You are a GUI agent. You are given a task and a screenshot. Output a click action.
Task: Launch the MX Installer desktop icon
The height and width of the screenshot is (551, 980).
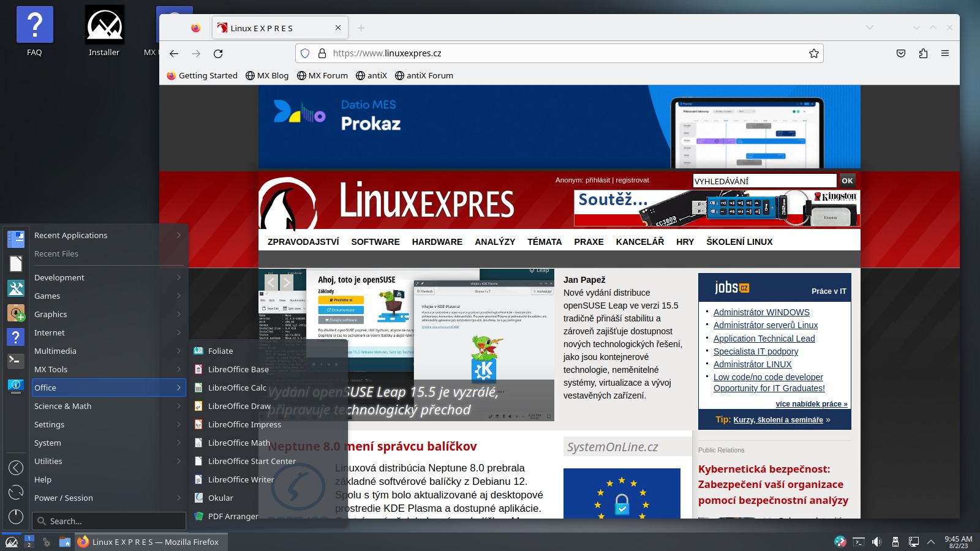[104, 32]
